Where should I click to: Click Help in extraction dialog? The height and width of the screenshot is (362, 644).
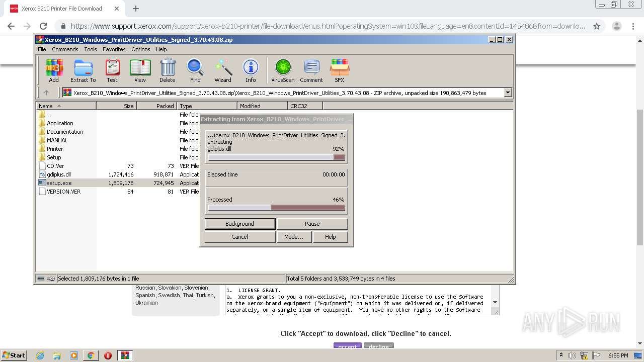point(331,237)
